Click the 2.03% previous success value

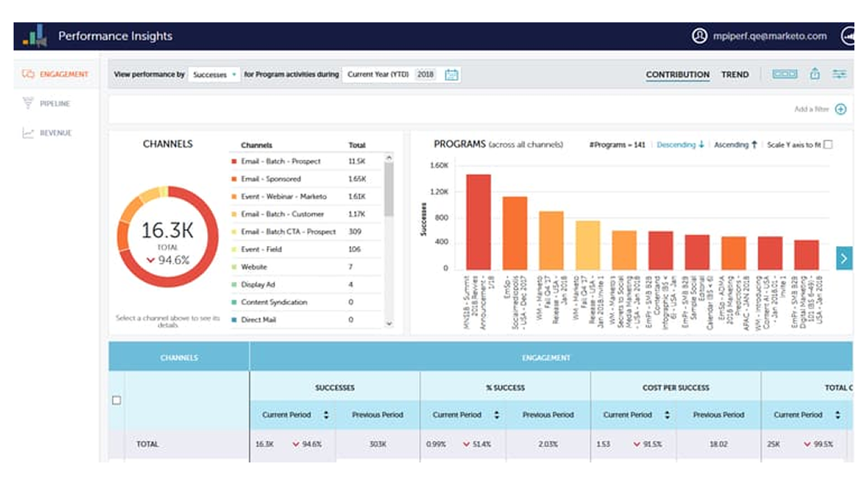548,444
